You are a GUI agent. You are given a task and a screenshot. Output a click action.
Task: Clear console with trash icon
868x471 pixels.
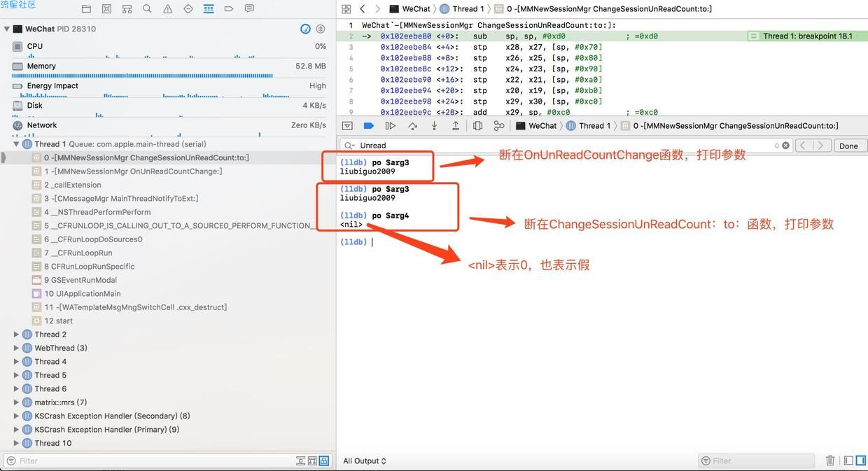click(x=830, y=461)
